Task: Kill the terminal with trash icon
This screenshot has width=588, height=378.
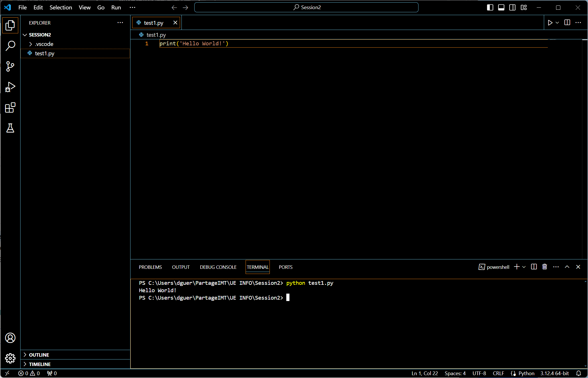Action: point(545,267)
